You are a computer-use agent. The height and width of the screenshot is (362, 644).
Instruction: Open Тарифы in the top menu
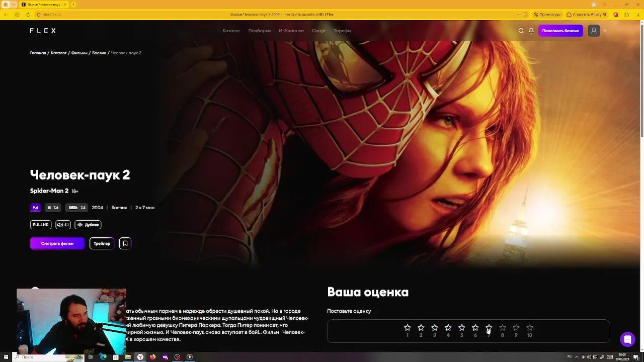click(342, 31)
